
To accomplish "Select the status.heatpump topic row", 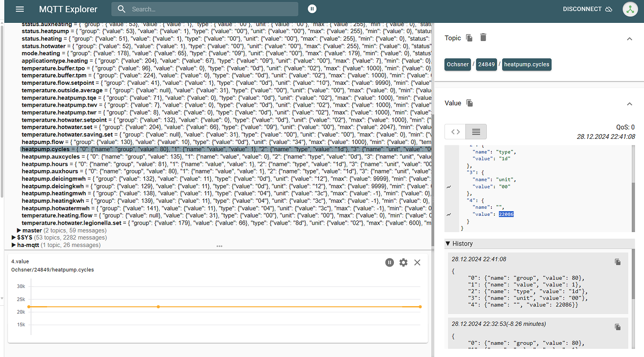I will click(226, 31).
